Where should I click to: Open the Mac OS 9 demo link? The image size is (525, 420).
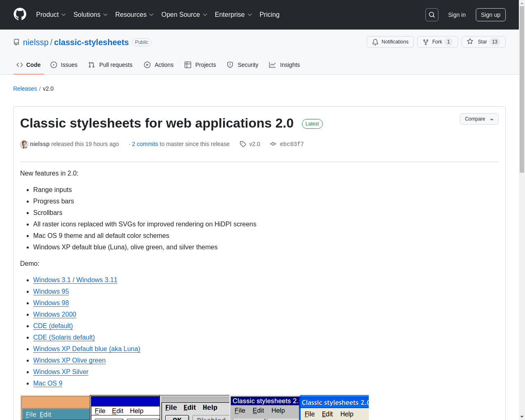coord(48,383)
